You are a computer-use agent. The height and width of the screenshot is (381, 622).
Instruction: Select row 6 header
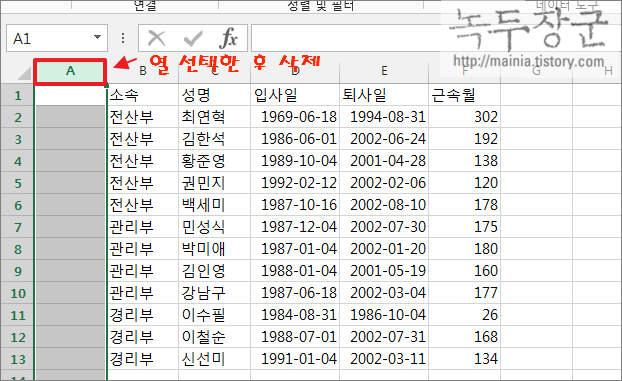(x=17, y=205)
